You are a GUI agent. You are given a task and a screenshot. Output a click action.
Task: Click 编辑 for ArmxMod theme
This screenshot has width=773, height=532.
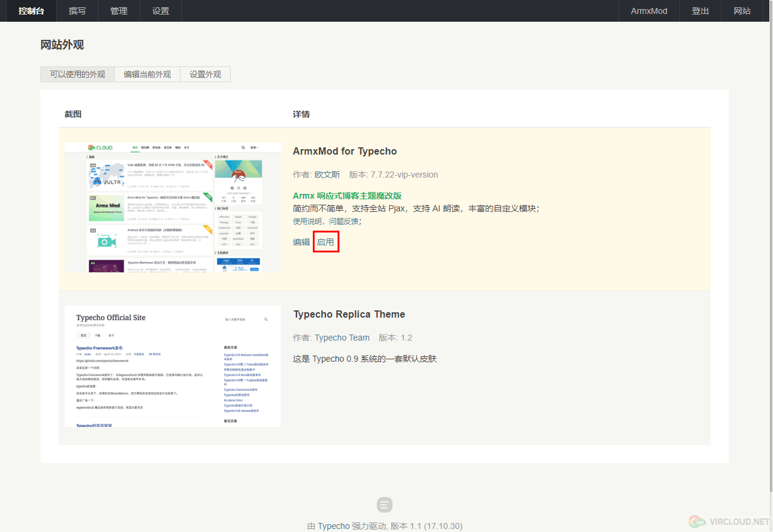click(301, 242)
